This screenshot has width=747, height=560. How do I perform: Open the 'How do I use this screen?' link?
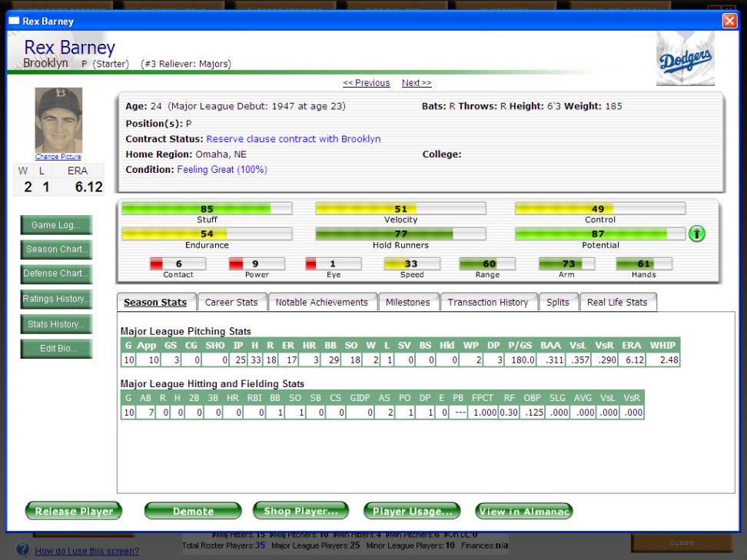(x=87, y=551)
